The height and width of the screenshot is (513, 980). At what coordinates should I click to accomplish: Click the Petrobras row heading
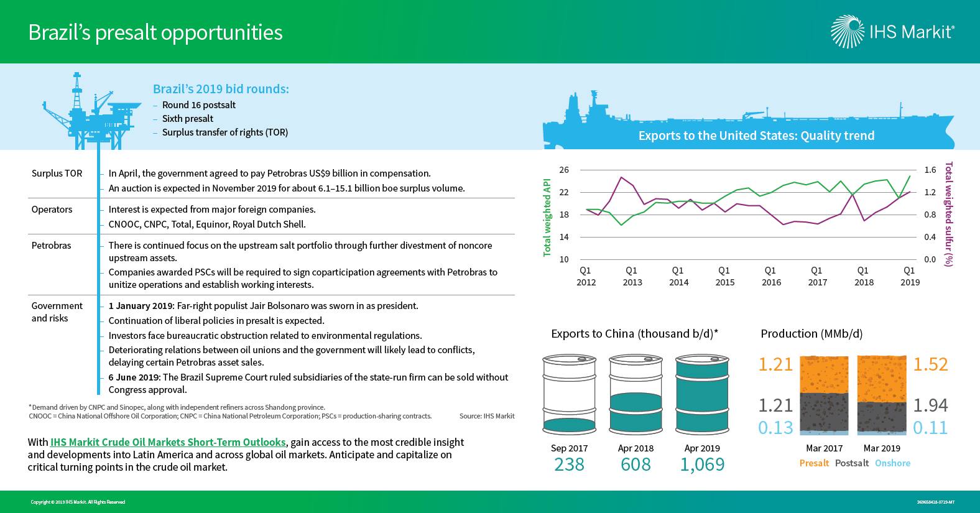51,246
